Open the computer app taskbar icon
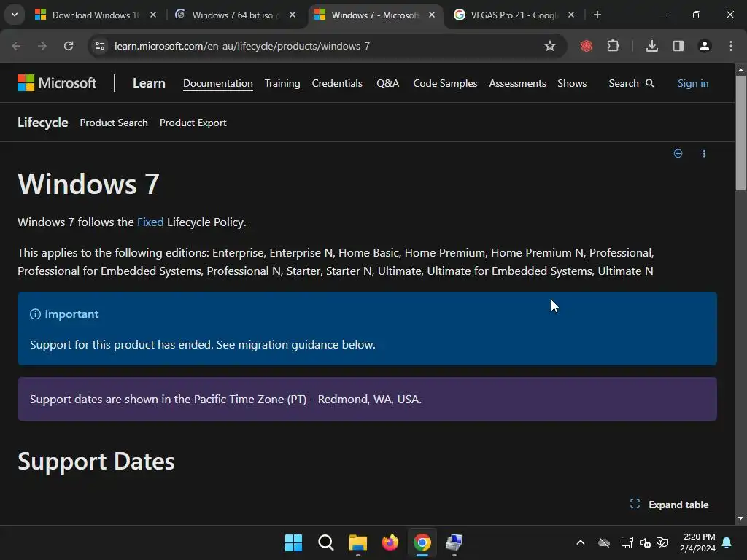The width and height of the screenshot is (747, 560). point(454,542)
